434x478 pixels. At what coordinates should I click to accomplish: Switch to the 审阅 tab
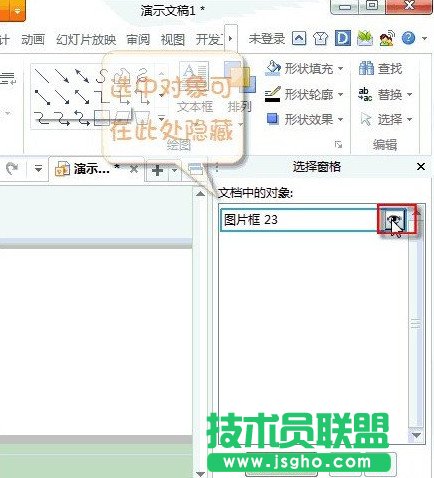[x=138, y=40]
